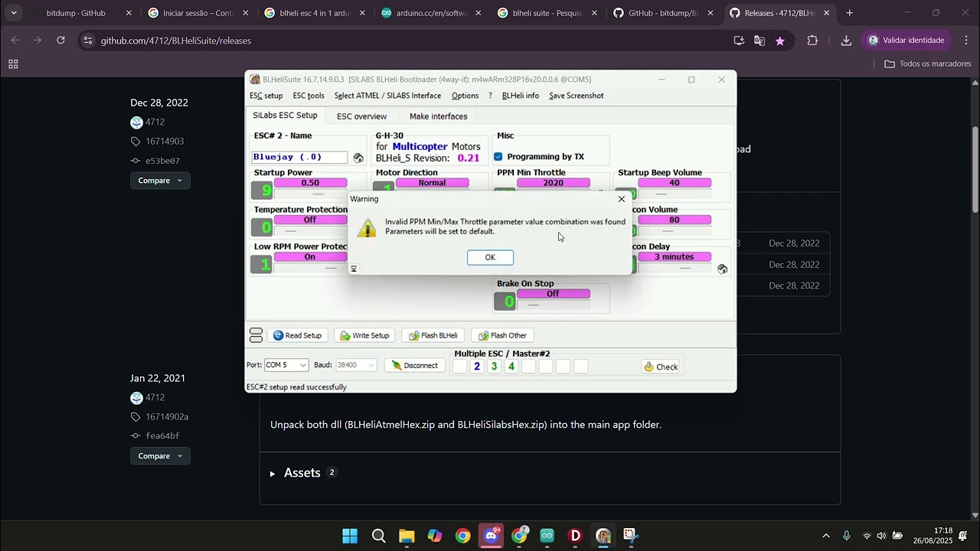This screenshot has width=980, height=551.
Task: Click OK in the Warning dialog
Action: (490, 257)
